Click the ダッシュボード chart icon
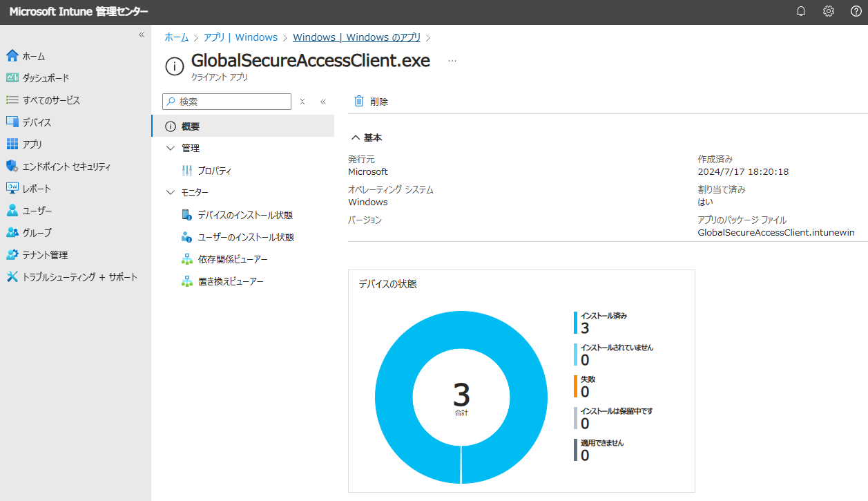The image size is (868, 501). (x=12, y=78)
